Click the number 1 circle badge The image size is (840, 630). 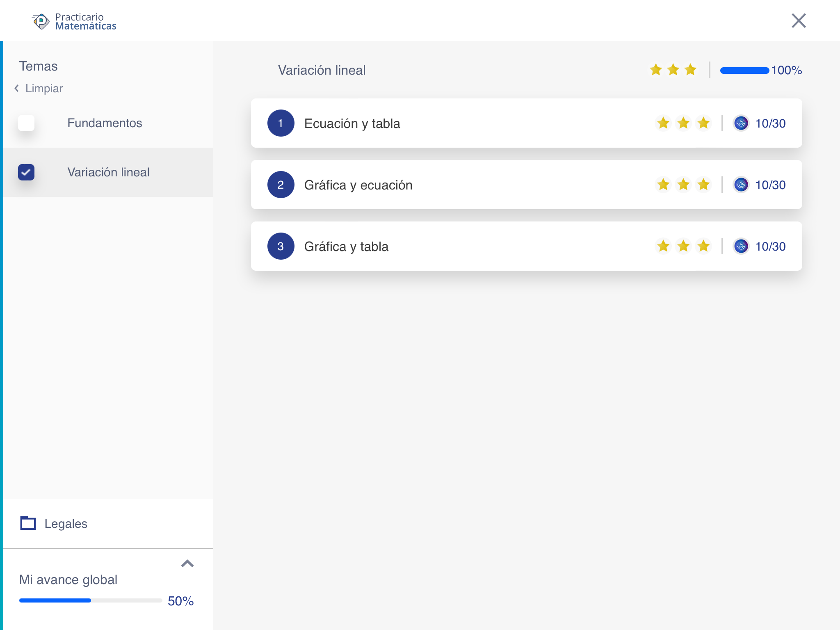tap(281, 123)
